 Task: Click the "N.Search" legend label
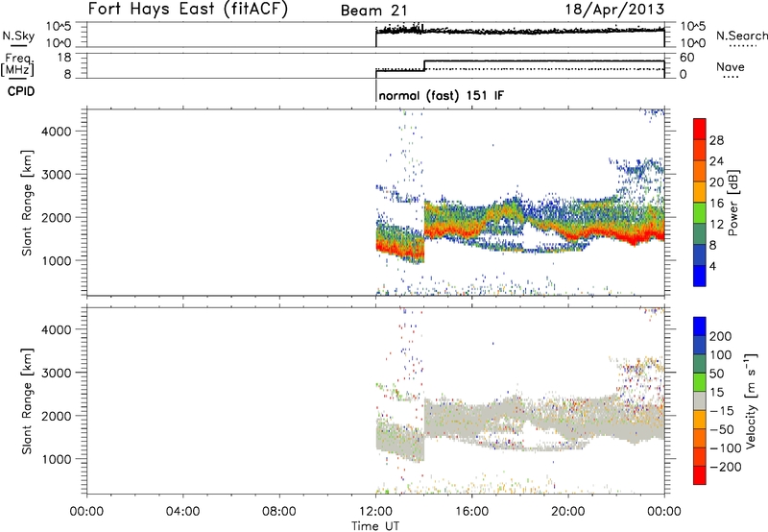click(742, 36)
